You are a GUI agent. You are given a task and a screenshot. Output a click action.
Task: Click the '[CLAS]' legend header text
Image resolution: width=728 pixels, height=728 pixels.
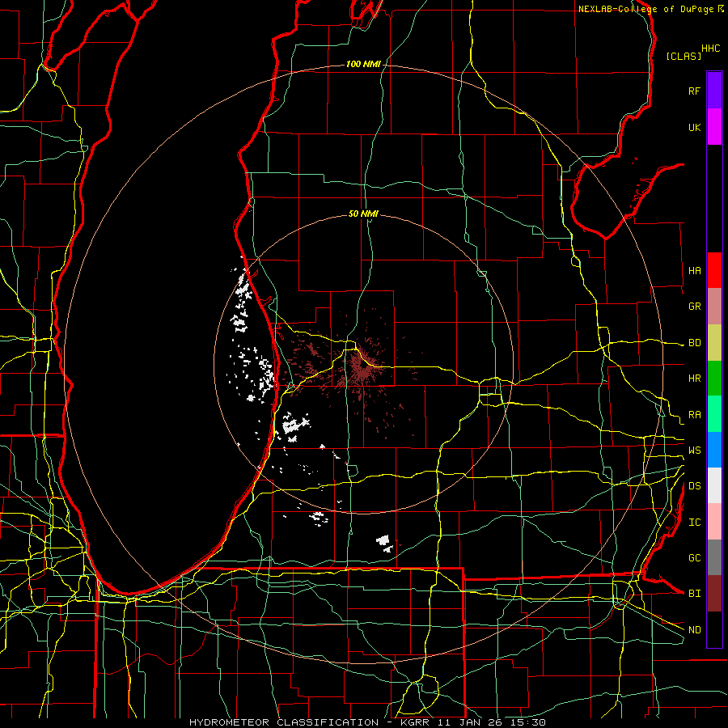(684, 56)
